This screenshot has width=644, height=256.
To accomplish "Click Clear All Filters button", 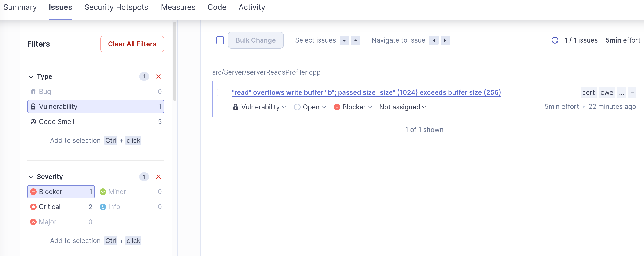I will pyautogui.click(x=132, y=44).
